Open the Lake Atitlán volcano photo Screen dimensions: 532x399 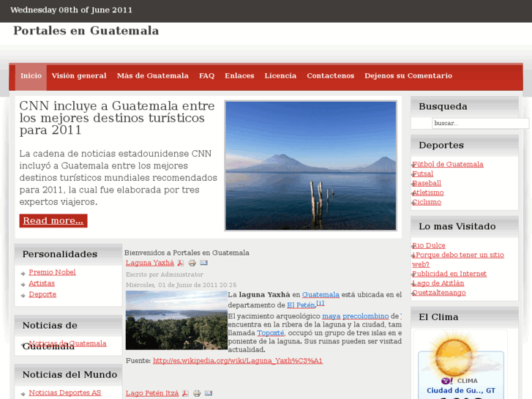coord(310,165)
